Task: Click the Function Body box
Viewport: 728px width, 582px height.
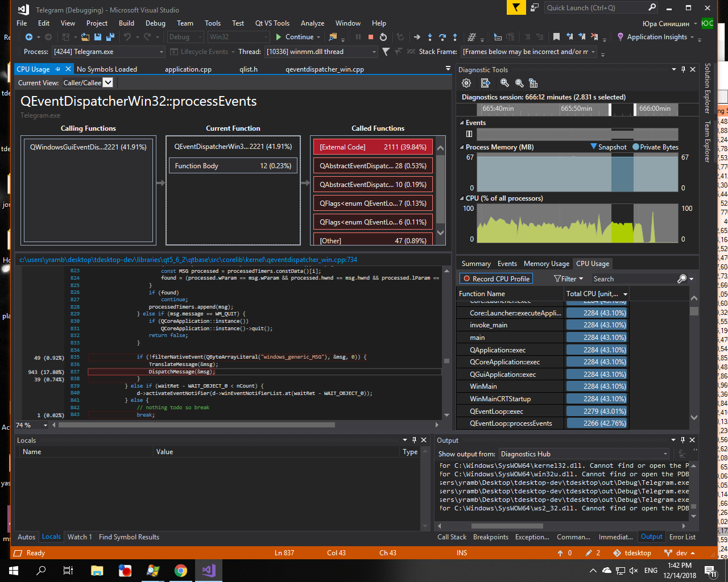Action: [233, 166]
